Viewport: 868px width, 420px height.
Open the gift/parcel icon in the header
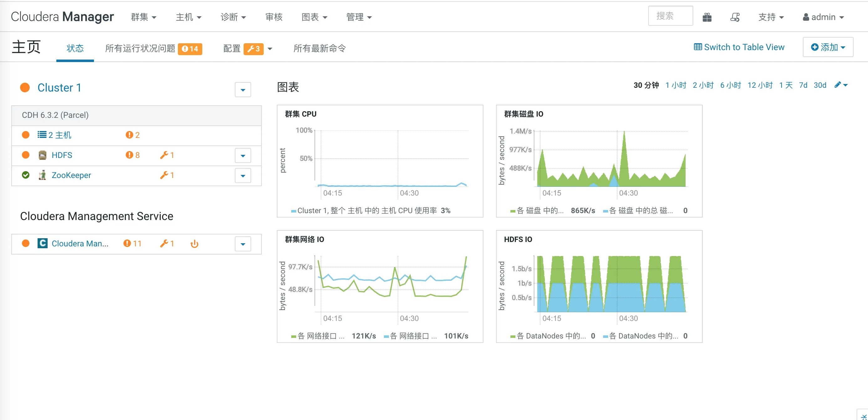pyautogui.click(x=707, y=17)
